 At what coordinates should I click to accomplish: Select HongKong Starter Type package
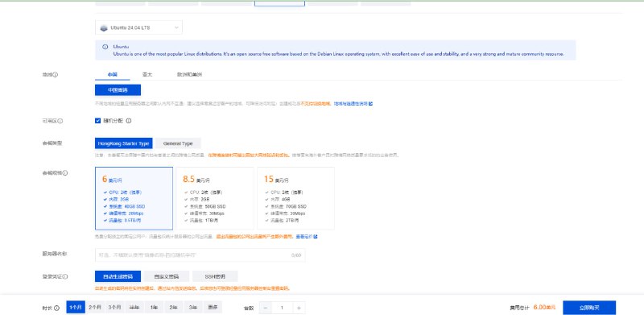pyautogui.click(x=124, y=143)
